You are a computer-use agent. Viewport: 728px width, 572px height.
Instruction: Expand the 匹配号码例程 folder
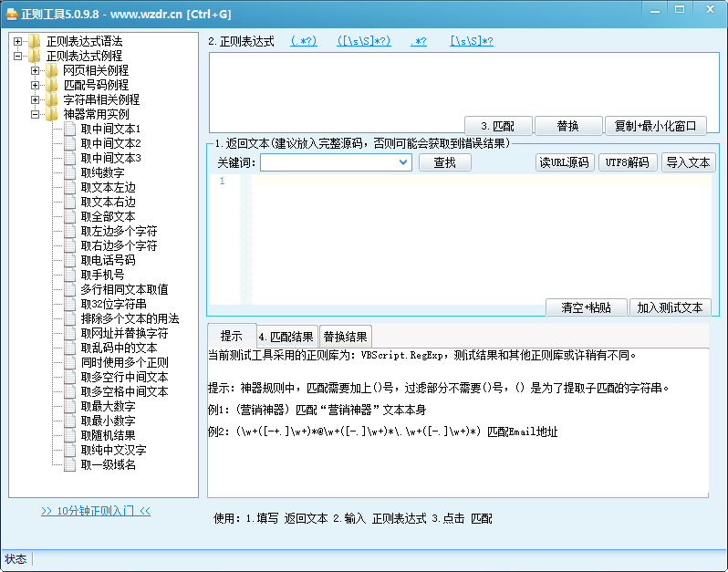tap(35, 85)
